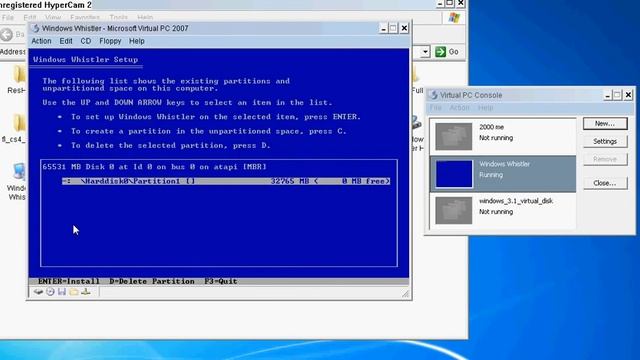
Task: Open the Help menu in Windows Whistler window
Action: 137,41
